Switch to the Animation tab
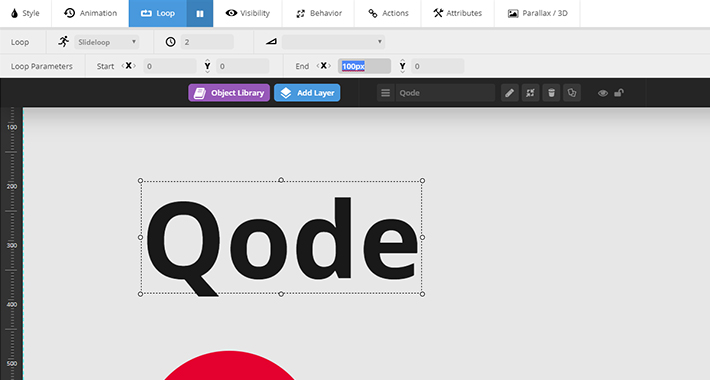710x380 pixels. (x=90, y=14)
